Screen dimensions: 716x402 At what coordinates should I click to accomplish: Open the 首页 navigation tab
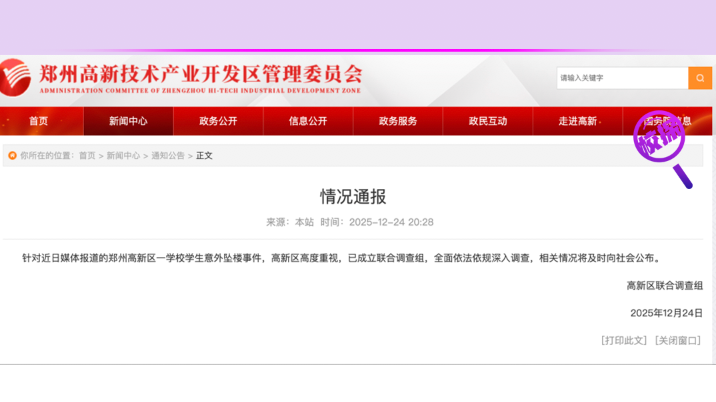coord(38,121)
